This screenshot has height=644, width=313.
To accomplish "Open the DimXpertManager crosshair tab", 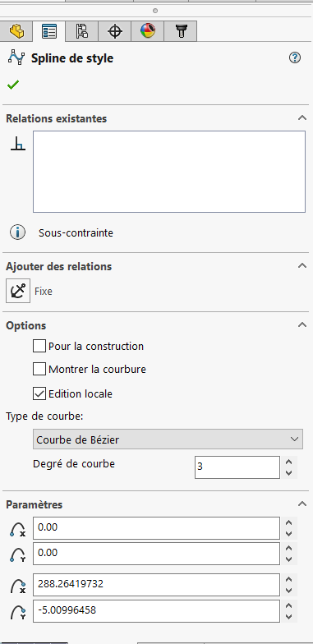I will (x=115, y=31).
